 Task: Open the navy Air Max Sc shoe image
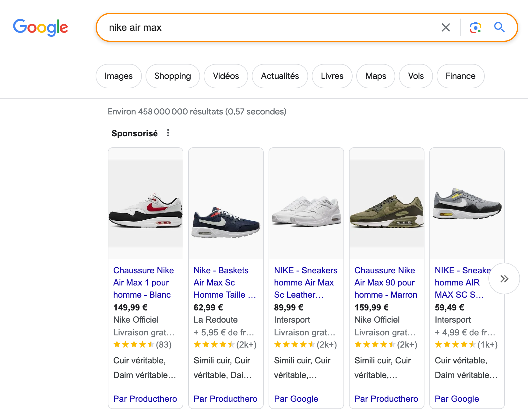point(226,204)
